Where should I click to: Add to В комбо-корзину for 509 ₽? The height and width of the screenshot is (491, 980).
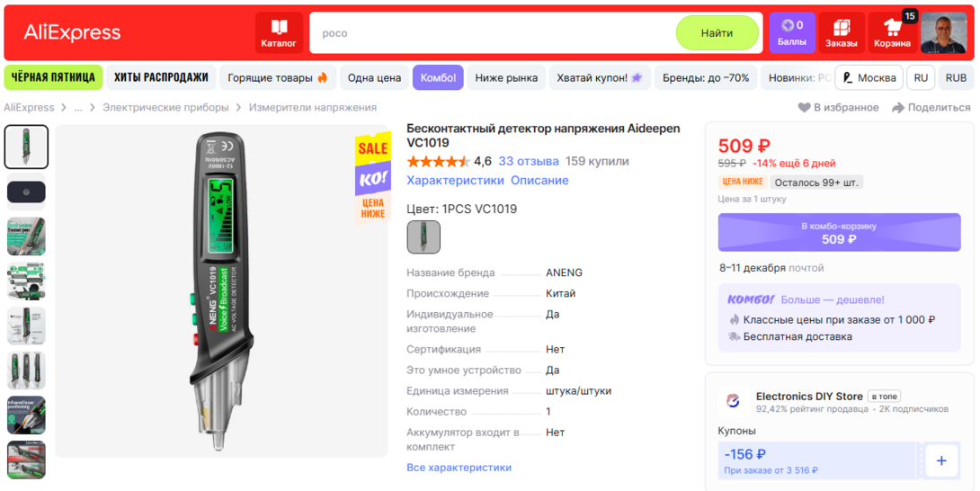839,233
